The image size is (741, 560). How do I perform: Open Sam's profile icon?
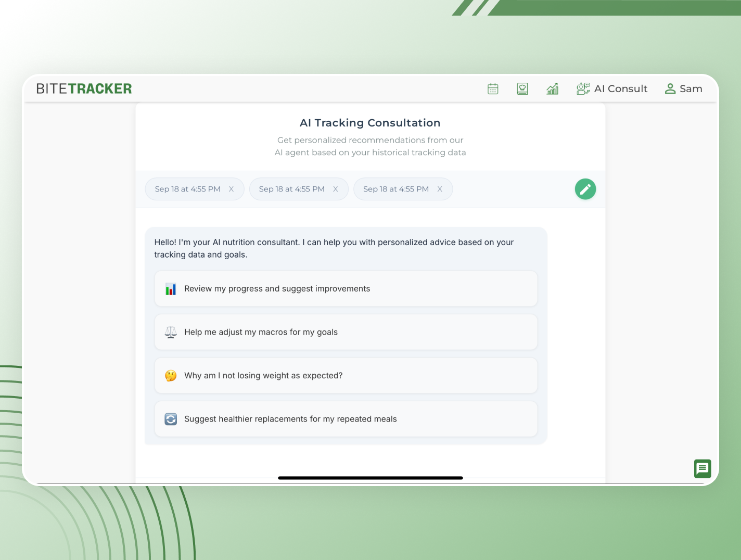pyautogui.click(x=670, y=88)
